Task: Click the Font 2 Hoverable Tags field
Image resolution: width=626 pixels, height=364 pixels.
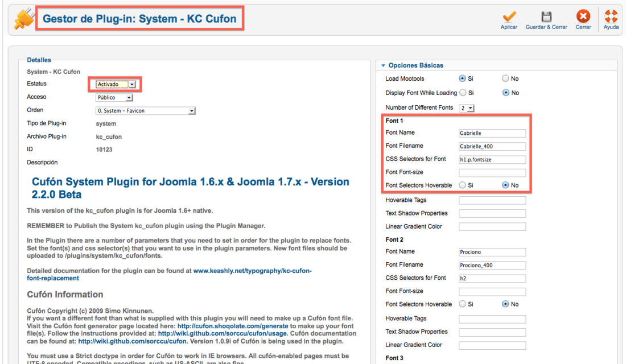Action: point(492,319)
